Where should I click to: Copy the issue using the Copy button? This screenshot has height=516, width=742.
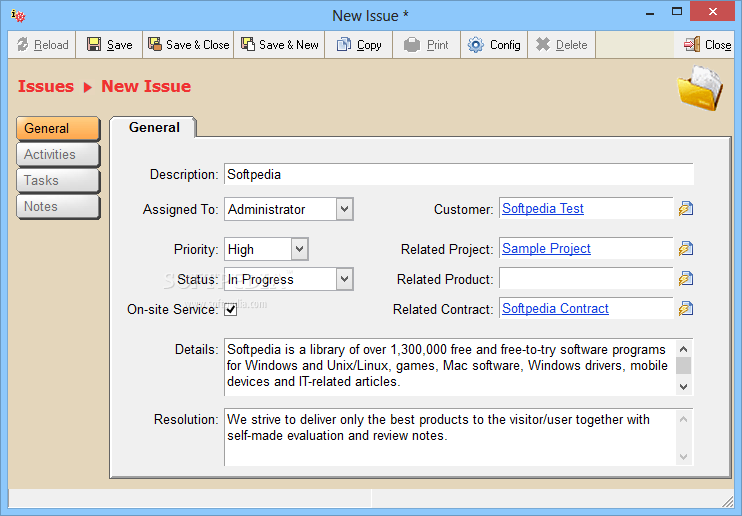pos(359,45)
